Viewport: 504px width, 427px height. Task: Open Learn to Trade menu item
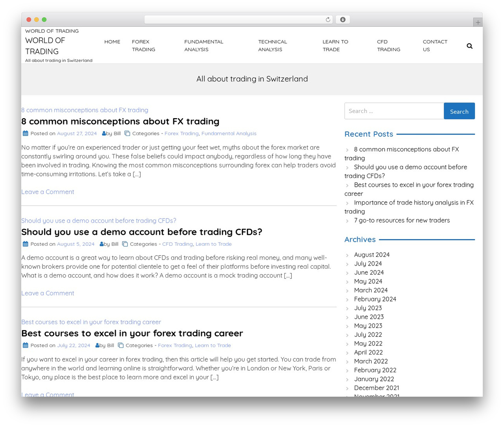coord(335,46)
